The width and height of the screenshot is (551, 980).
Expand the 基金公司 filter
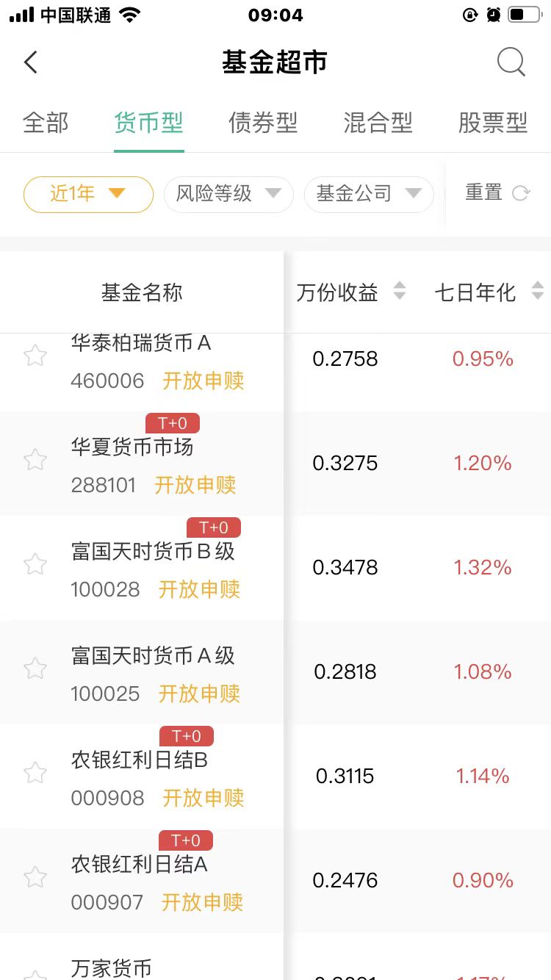[369, 194]
